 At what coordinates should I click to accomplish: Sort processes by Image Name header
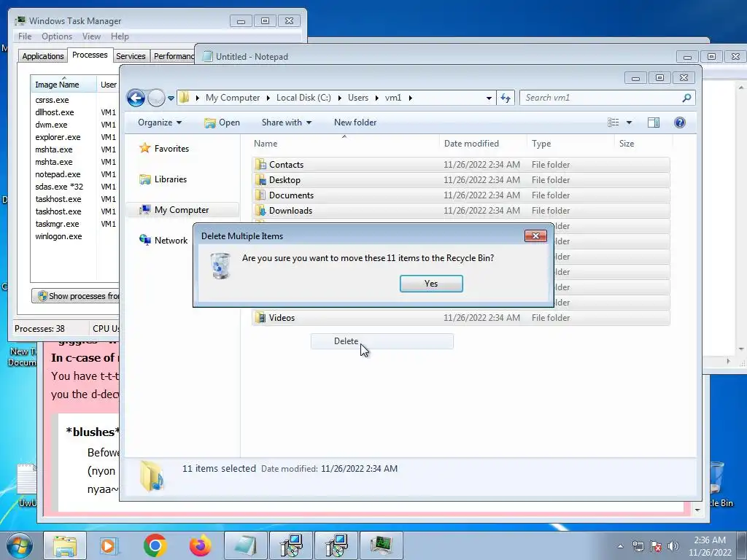coord(64,84)
